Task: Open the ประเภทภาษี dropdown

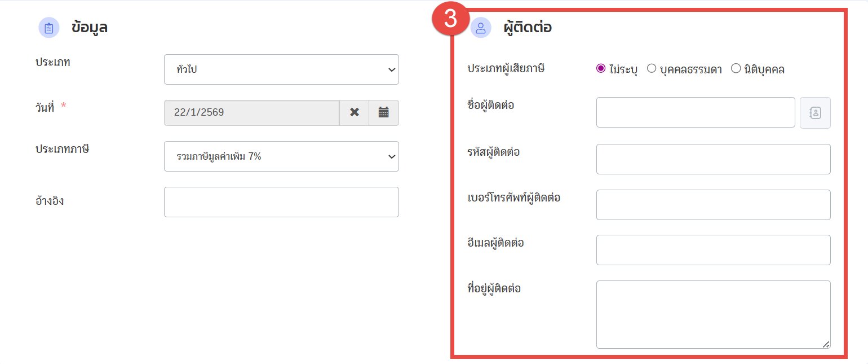Action: (x=281, y=156)
